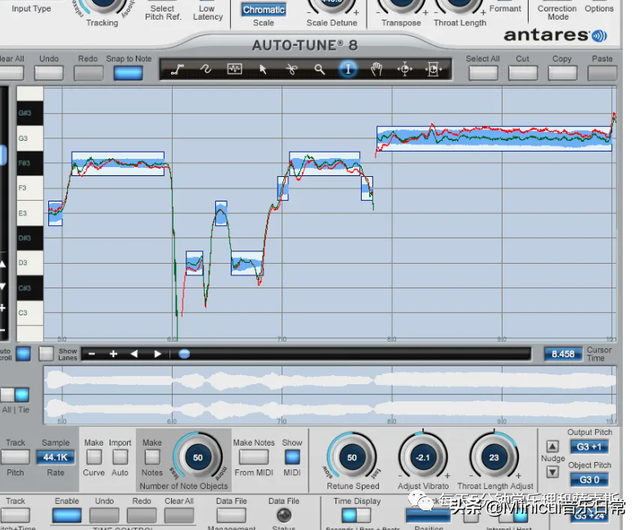640x530 pixels.
Task: Select the Note object tool
Action: coord(234,70)
